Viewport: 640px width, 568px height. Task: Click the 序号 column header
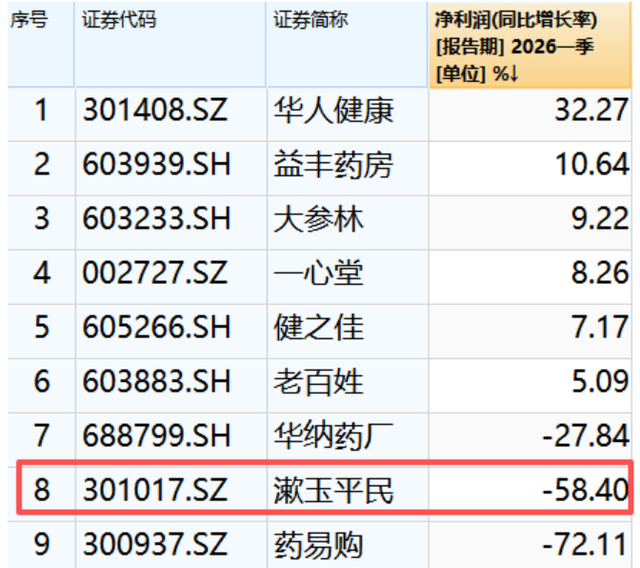pyautogui.click(x=29, y=20)
